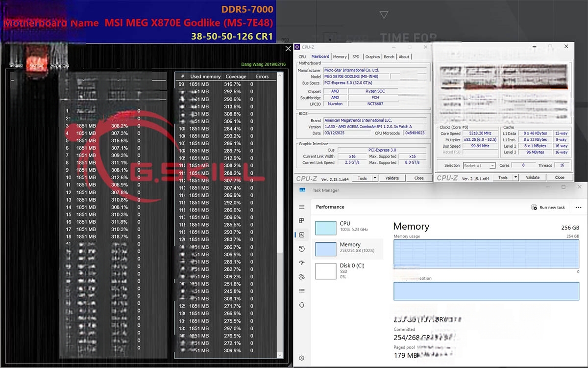Click the LPCIO model value NCT6687
This screenshot has width=588, height=368.
(x=375, y=104)
